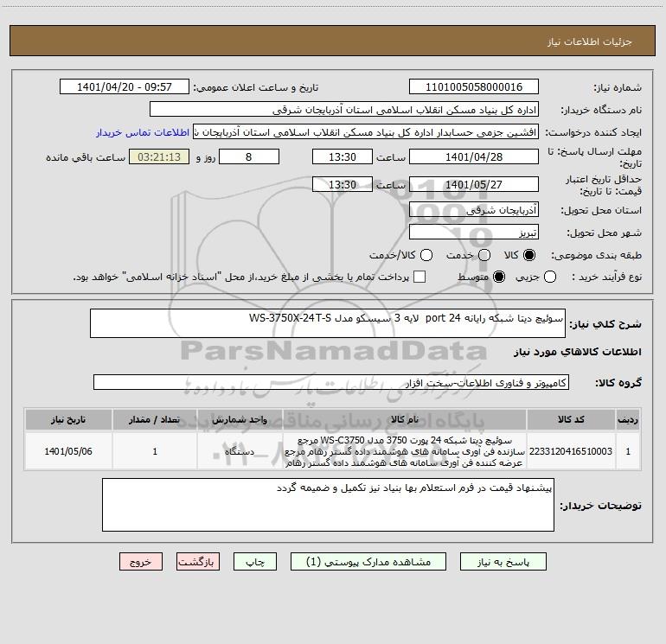Click the 'نام کالا' column header
The height and width of the screenshot is (644, 666).
pos(405,419)
